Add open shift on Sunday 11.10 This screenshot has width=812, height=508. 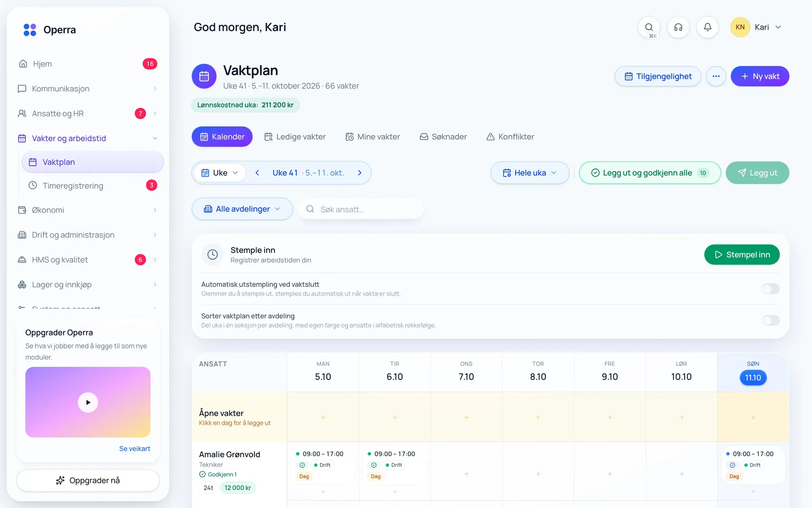coord(753,417)
